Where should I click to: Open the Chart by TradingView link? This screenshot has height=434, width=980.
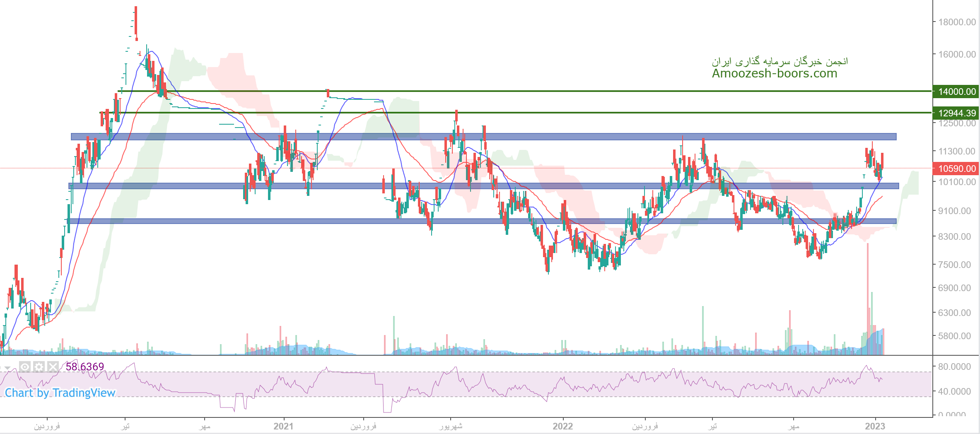pos(60,393)
